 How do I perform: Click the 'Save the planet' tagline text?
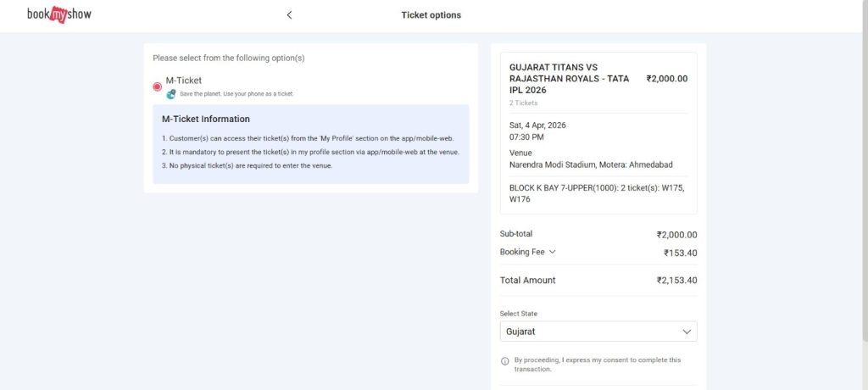[237, 94]
